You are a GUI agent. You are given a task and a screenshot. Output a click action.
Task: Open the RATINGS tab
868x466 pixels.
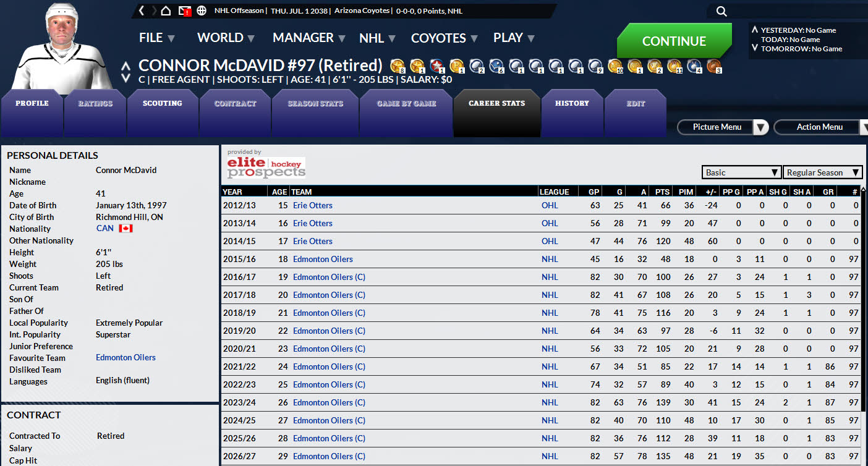point(95,104)
